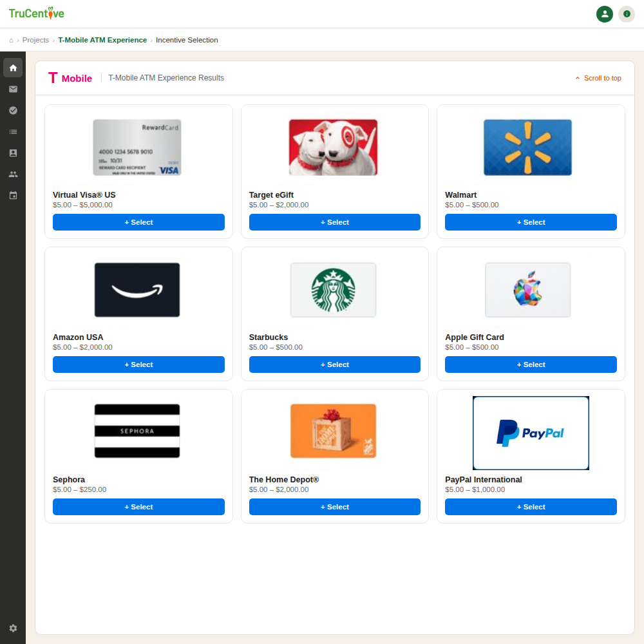Click the Target dogs card image
Viewport: 644px width, 644px height.
pyautogui.click(x=333, y=147)
